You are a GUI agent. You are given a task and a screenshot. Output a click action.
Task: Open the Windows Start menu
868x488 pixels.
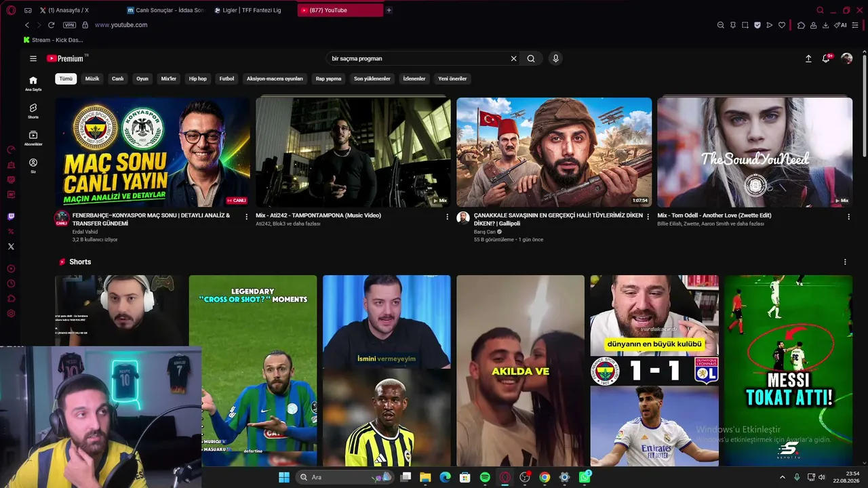tap(284, 477)
